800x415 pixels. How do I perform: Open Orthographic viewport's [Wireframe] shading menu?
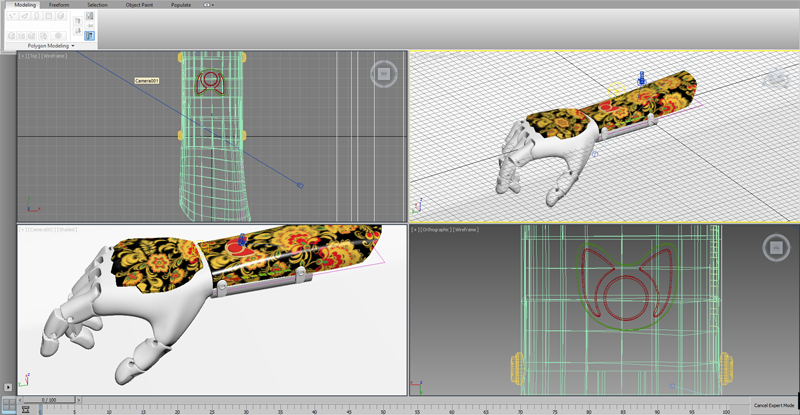pyautogui.click(x=465, y=230)
